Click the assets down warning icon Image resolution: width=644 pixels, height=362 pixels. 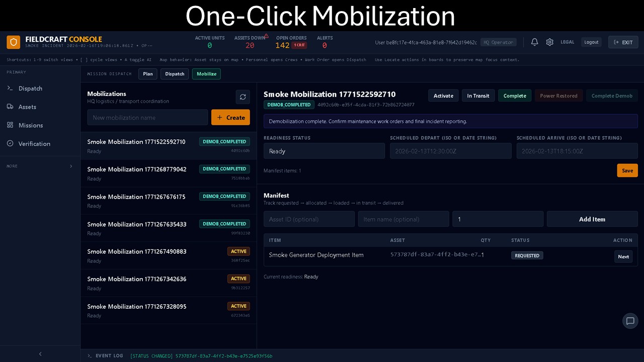266,36
